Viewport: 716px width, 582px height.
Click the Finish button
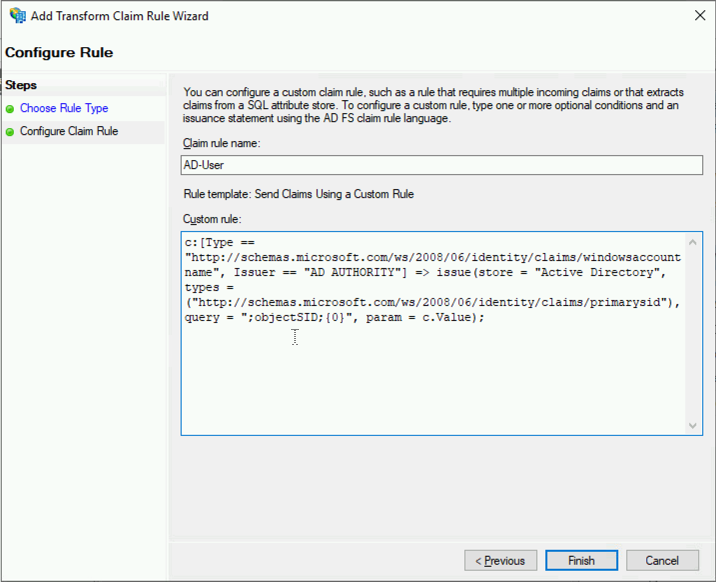[x=581, y=560]
